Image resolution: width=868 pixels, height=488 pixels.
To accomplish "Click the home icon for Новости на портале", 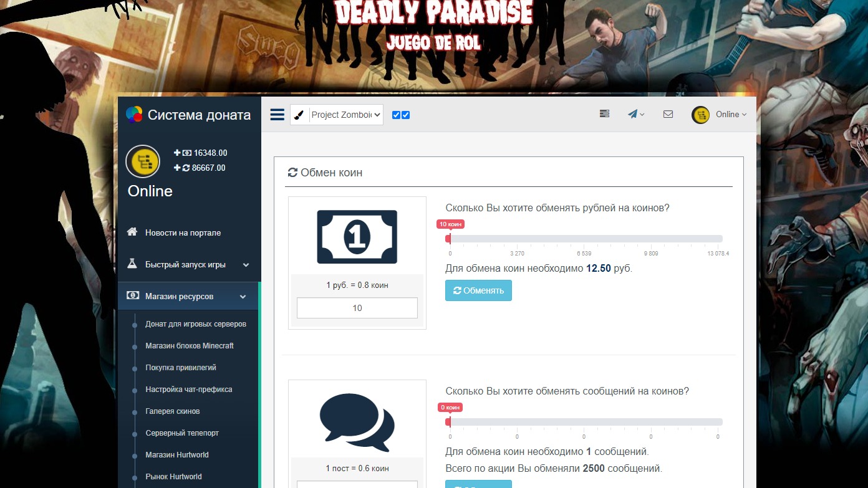I will click(132, 232).
